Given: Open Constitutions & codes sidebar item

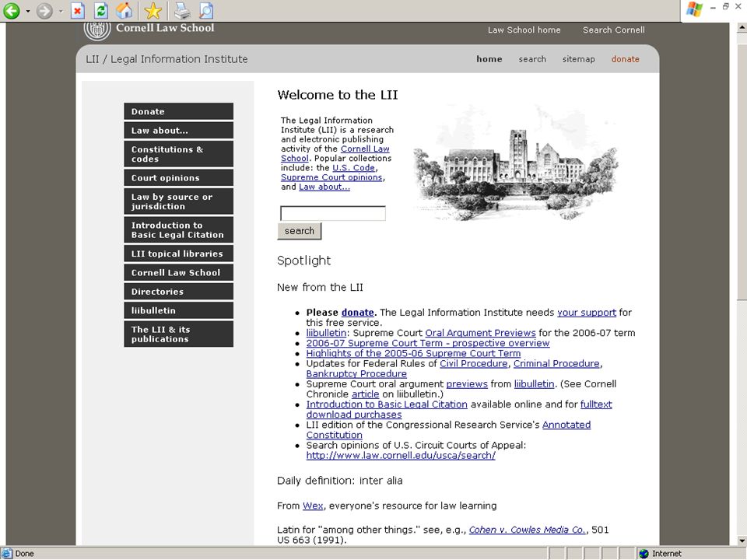Looking at the screenshot, I should (179, 154).
